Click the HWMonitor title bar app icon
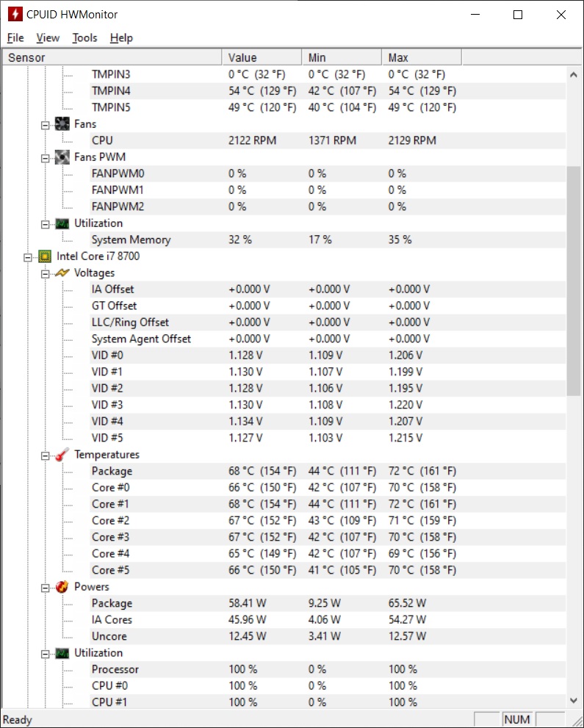This screenshot has width=584, height=728. point(14,14)
